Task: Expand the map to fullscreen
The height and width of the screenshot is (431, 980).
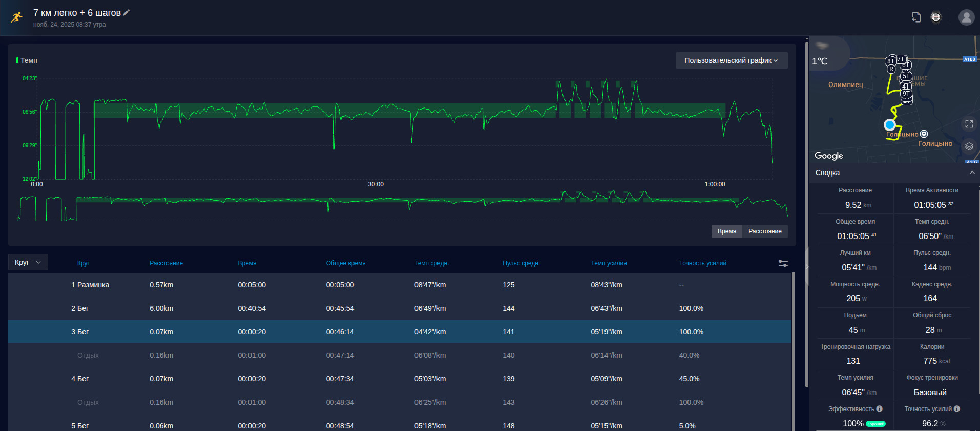Action: 969,124
